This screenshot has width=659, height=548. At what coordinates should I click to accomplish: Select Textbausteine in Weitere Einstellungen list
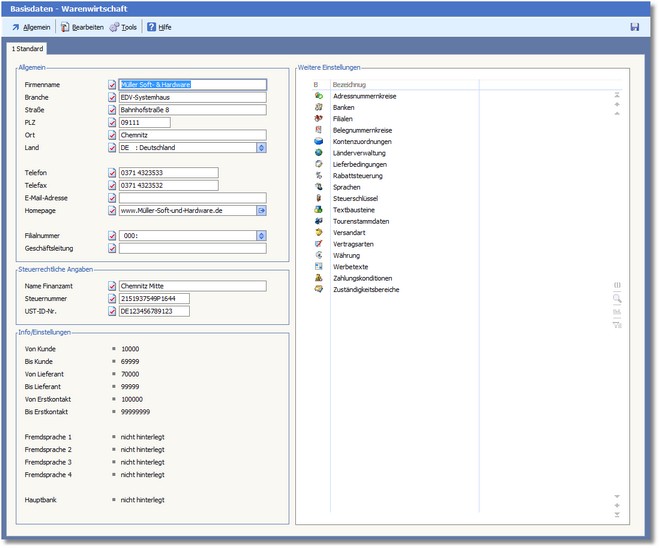click(355, 210)
